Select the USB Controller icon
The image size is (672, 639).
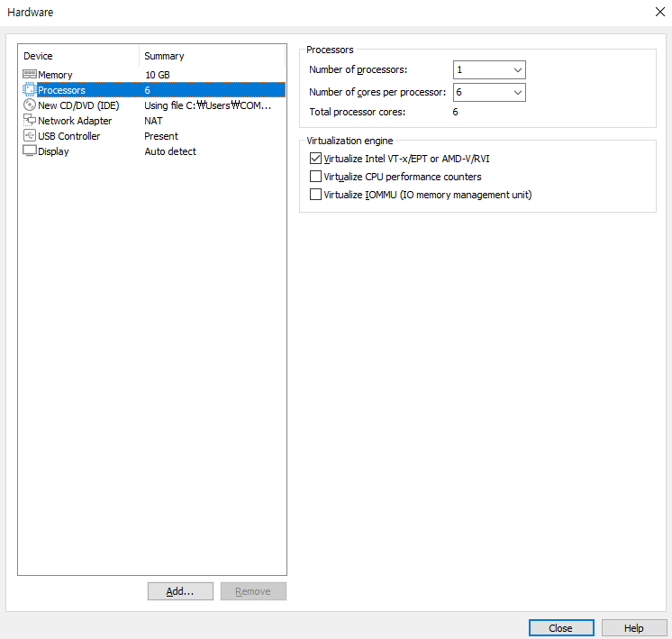pos(30,135)
